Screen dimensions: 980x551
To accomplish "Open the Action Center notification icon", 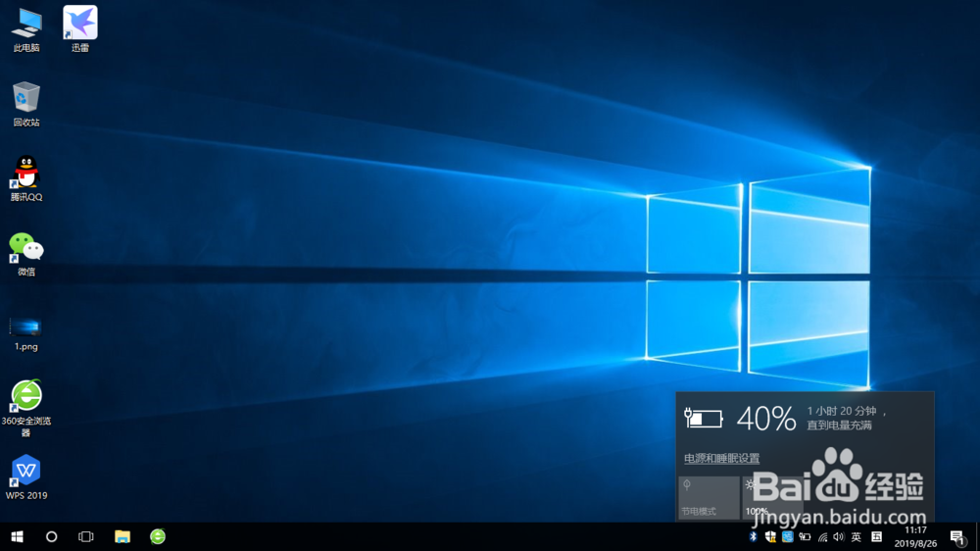I will tap(956, 537).
